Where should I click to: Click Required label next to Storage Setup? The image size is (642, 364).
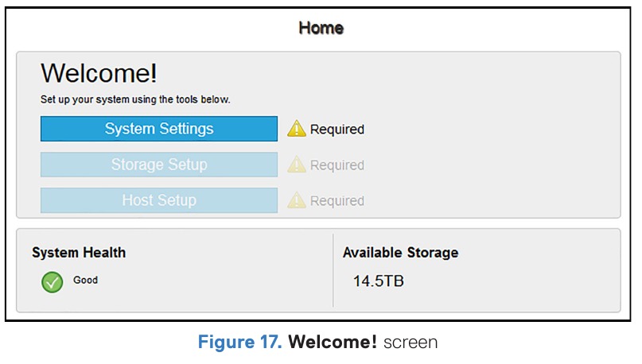337,165
